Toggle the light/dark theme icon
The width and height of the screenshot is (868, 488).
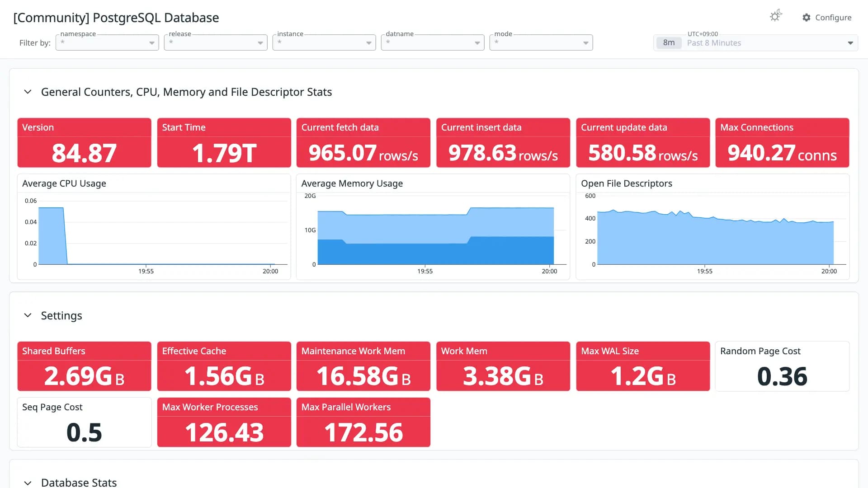776,16
